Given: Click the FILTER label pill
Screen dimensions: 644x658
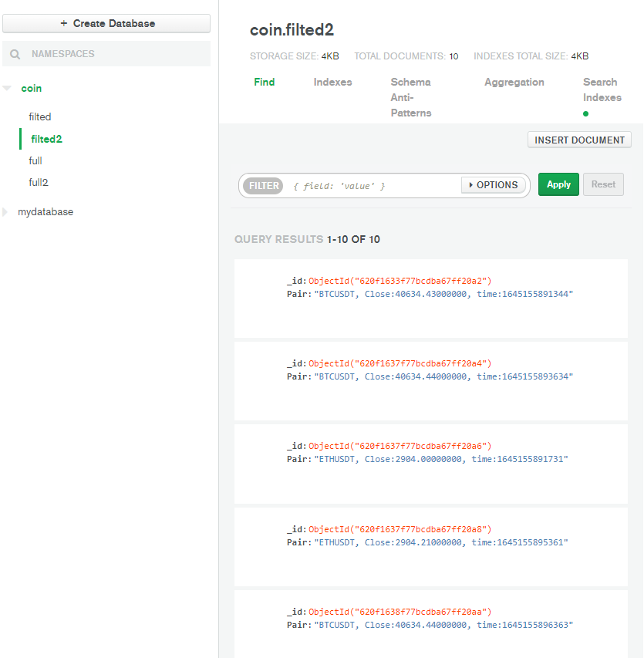Looking at the screenshot, I should [264, 185].
